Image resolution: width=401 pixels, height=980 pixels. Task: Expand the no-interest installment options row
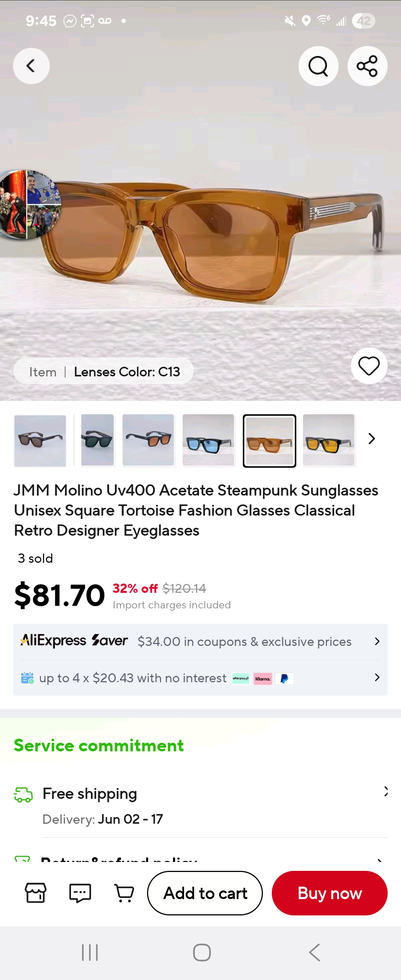[x=200, y=678]
